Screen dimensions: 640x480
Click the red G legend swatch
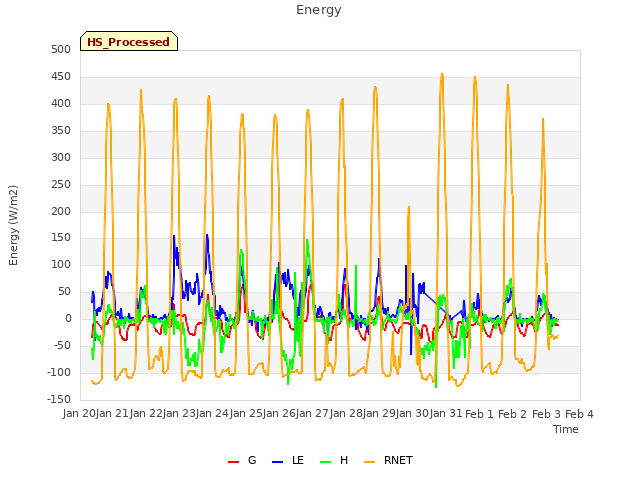(x=233, y=462)
